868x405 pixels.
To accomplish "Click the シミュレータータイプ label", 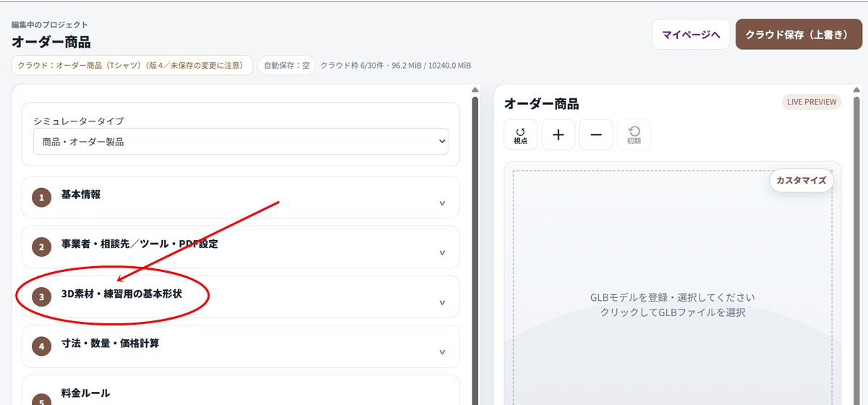I will [x=79, y=121].
